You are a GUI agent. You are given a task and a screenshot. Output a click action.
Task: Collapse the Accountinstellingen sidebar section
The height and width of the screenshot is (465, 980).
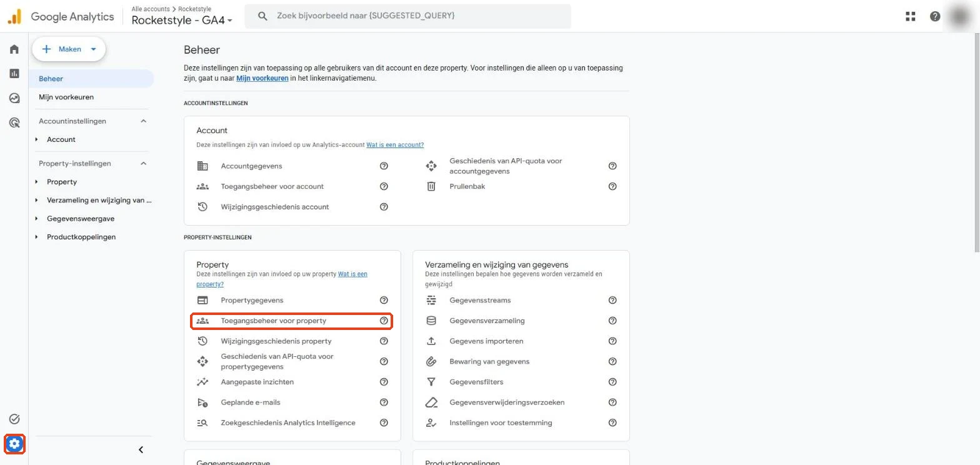pos(143,121)
